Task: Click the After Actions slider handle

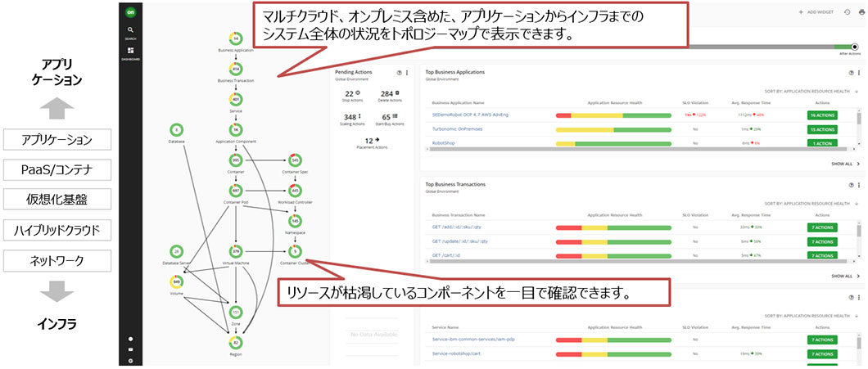Action: click(853, 47)
